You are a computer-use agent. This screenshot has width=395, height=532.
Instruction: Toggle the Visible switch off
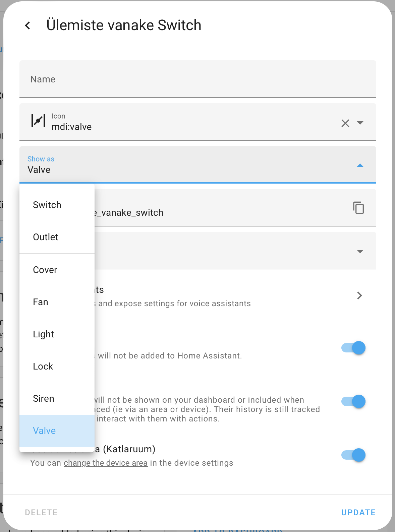point(353,401)
